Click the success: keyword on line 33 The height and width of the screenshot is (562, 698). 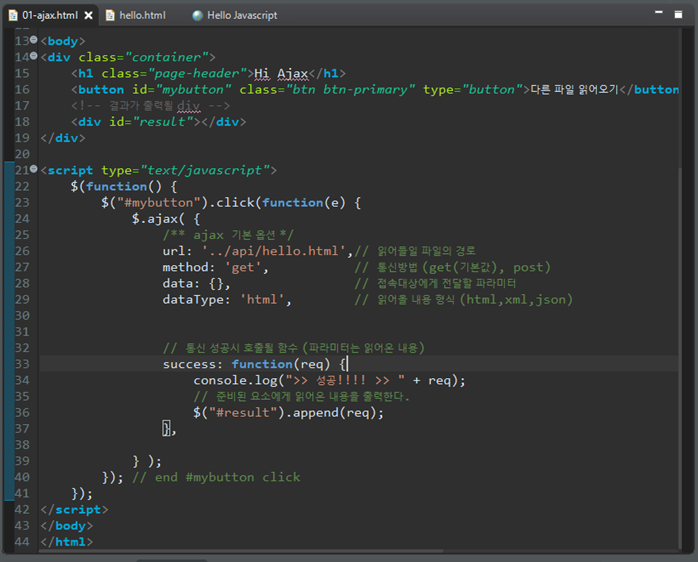[x=192, y=364]
